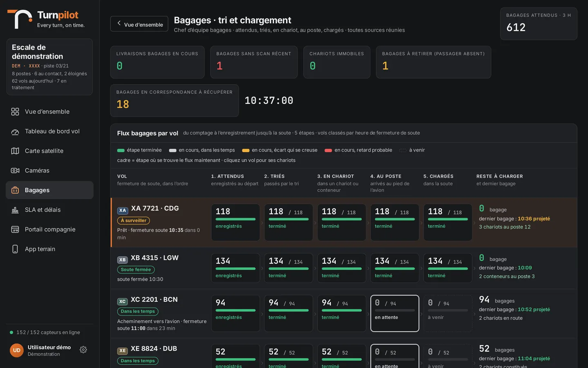Go back with Vue d'ensemble button

coord(139,24)
